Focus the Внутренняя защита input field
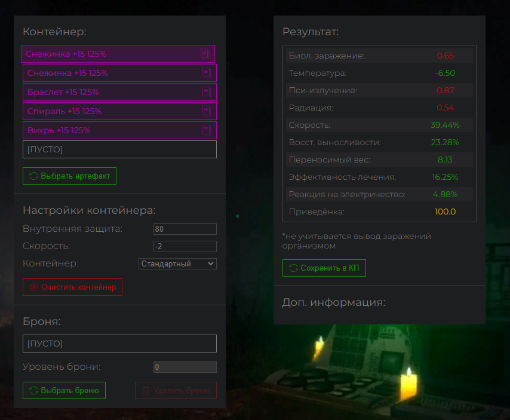 pyautogui.click(x=185, y=229)
